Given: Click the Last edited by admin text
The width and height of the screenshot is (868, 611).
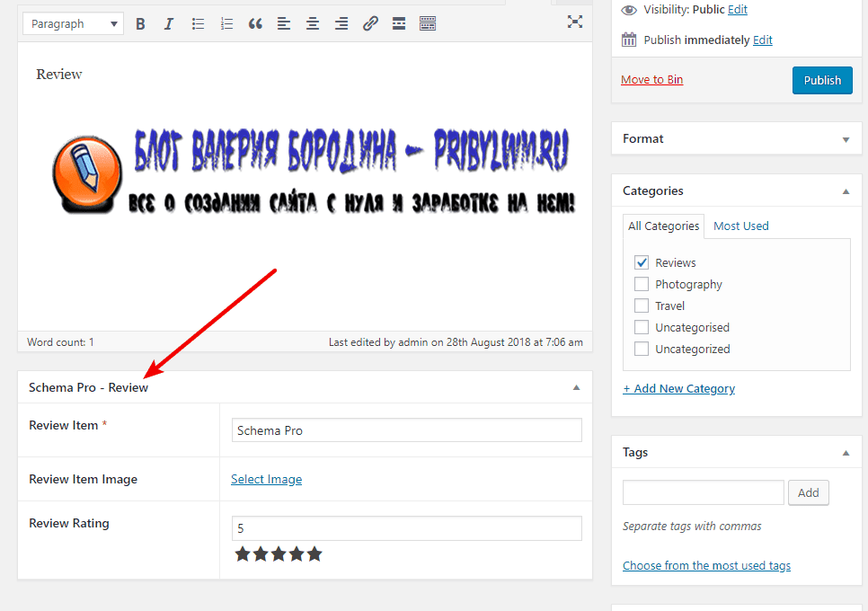Looking at the screenshot, I should coord(456,342).
